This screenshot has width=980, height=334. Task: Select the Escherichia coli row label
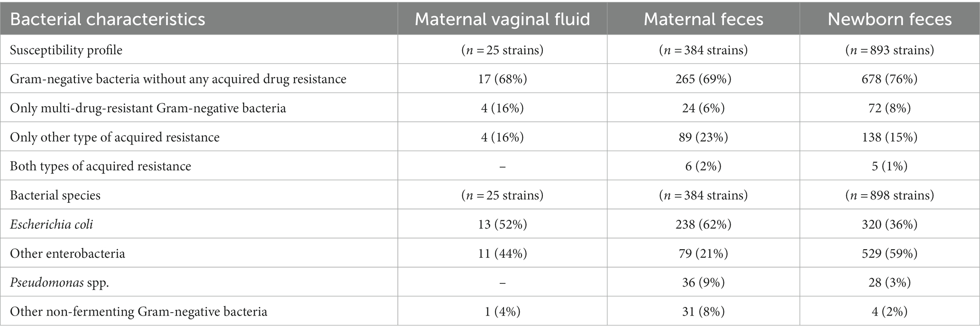52,224
